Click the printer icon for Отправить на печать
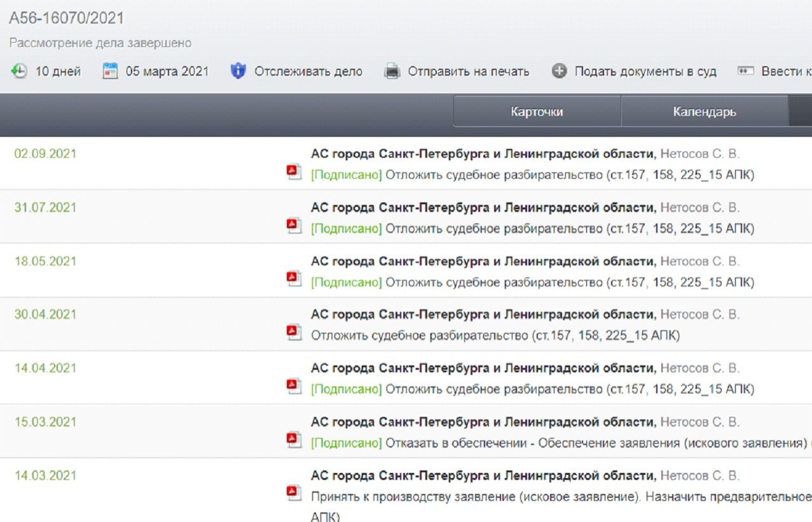The image size is (812, 522). tap(392, 72)
